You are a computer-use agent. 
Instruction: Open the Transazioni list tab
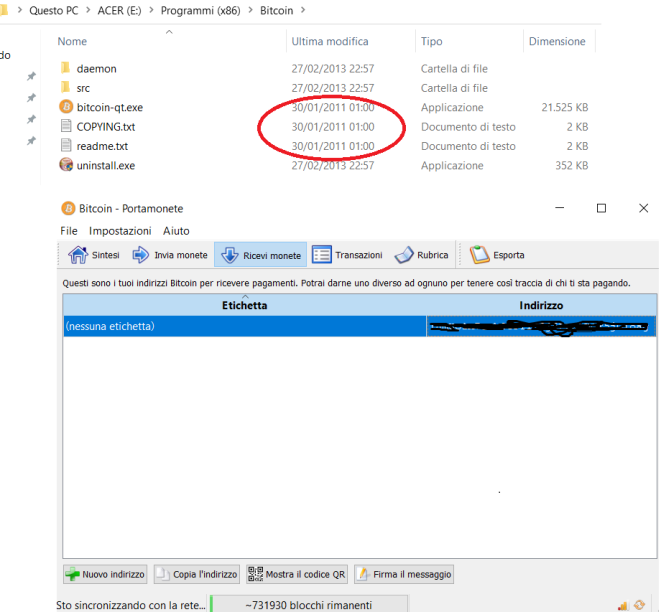[x=347, y=255]
